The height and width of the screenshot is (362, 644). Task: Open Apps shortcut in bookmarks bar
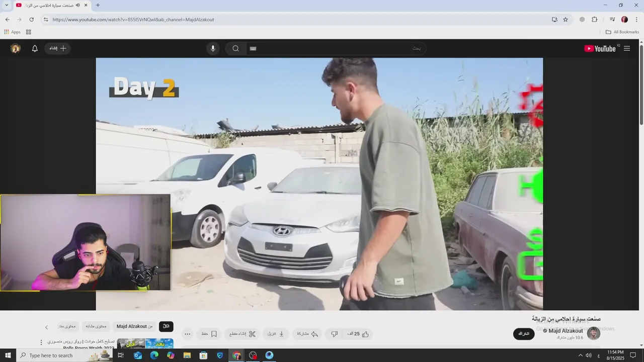pyautogui.click(x=12, y=32)
